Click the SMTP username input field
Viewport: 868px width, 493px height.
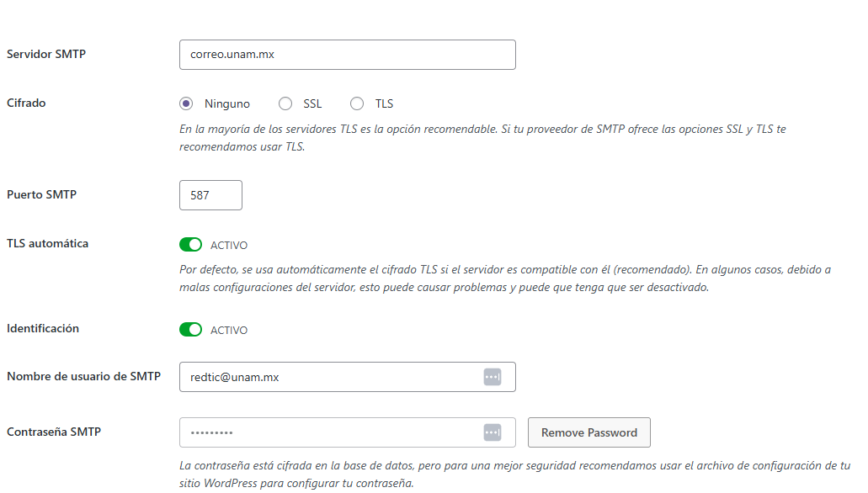click(x=328, y=377)
